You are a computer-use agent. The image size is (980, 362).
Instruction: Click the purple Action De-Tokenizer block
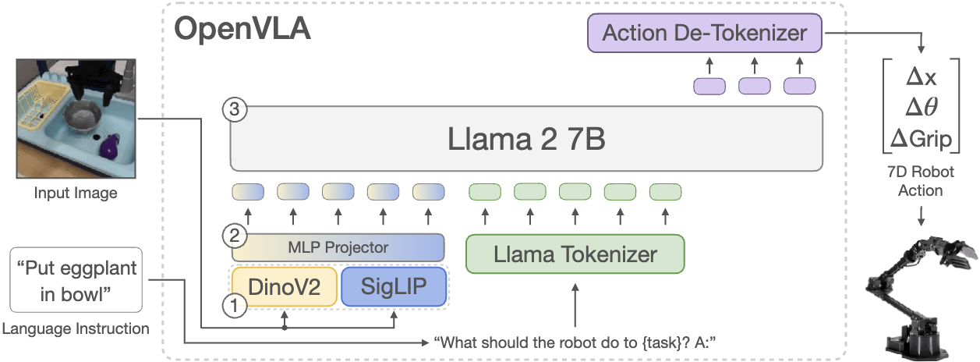click(704, 34)
